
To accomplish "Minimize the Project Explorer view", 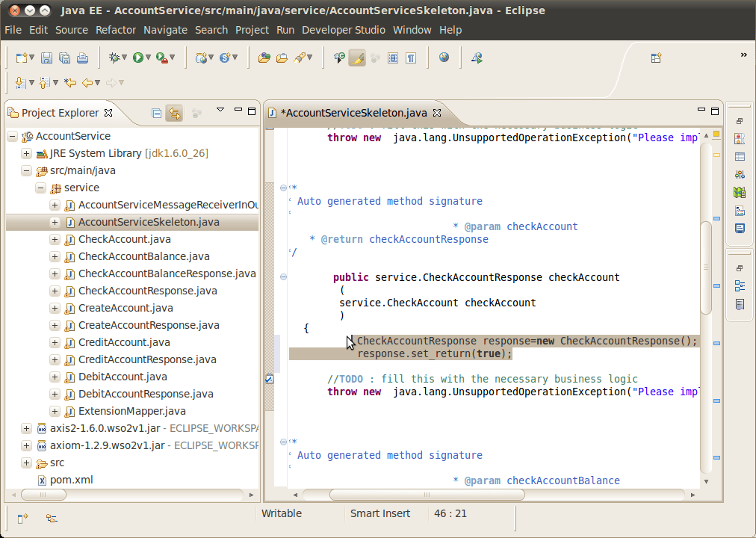I will [238, 110].
